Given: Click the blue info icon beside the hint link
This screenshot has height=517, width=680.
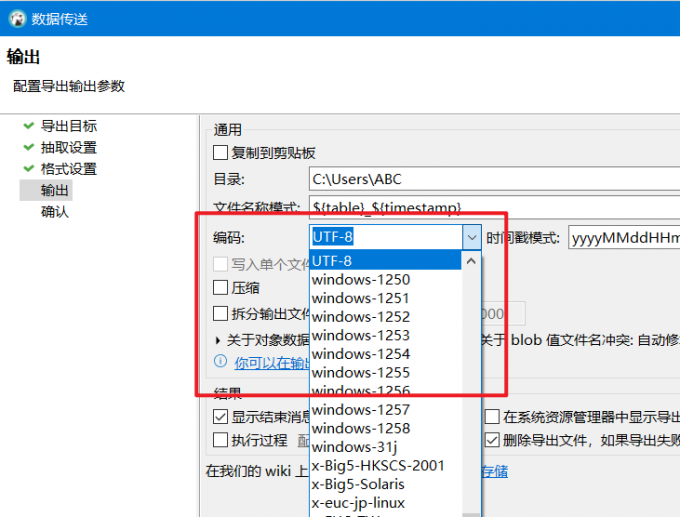Looking at the screenshot, I should coord(221,362).
